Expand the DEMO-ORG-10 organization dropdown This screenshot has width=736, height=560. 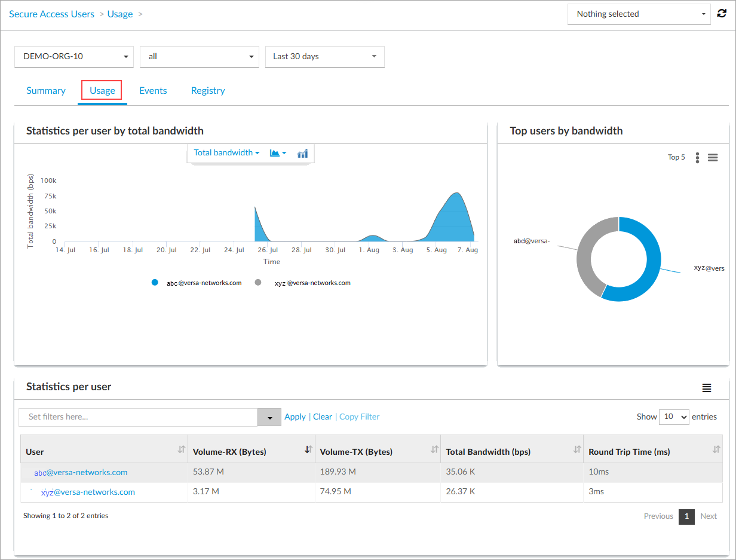(74, 57)
